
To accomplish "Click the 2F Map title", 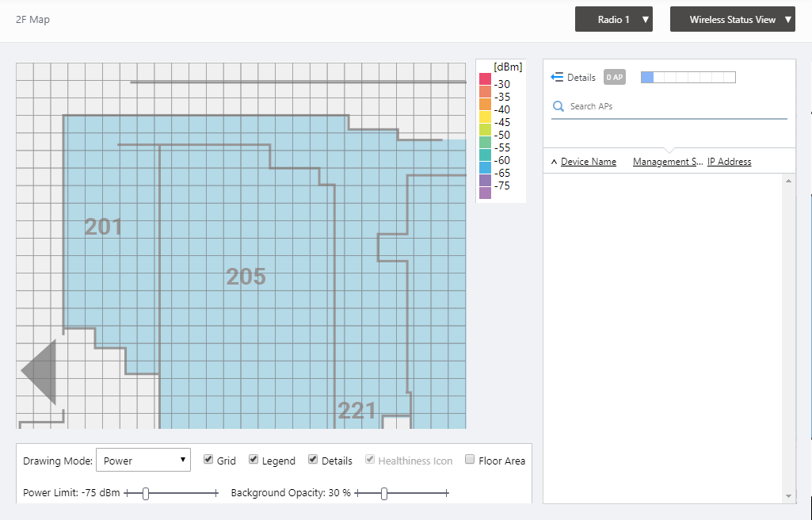I will pyautogui.click(x=32, y=20).
